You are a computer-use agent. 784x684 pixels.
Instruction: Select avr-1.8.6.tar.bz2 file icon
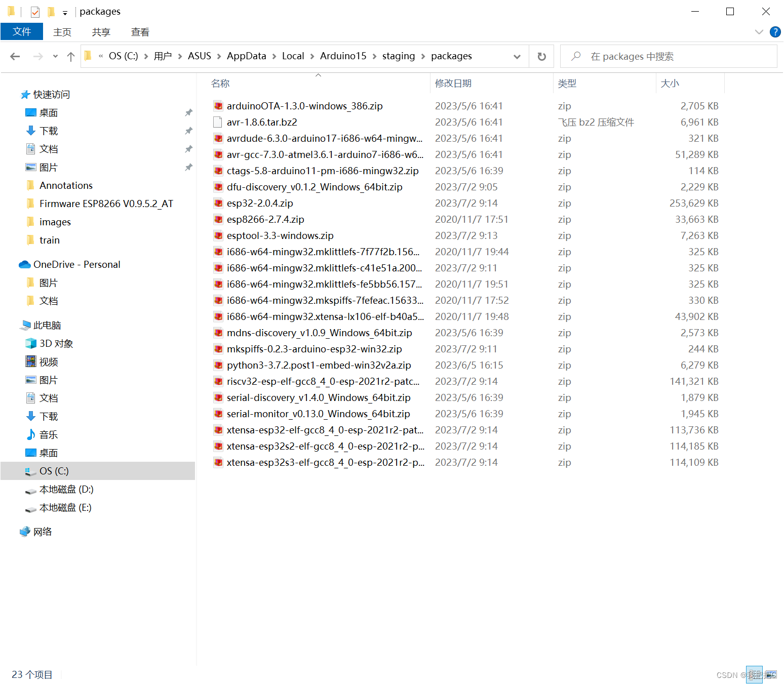pyautogui.click(x=218, y=122)
